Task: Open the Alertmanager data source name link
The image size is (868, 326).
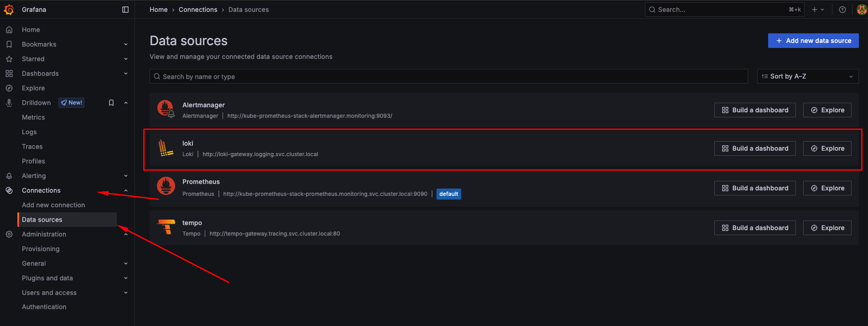Action: tap(203, 105)
